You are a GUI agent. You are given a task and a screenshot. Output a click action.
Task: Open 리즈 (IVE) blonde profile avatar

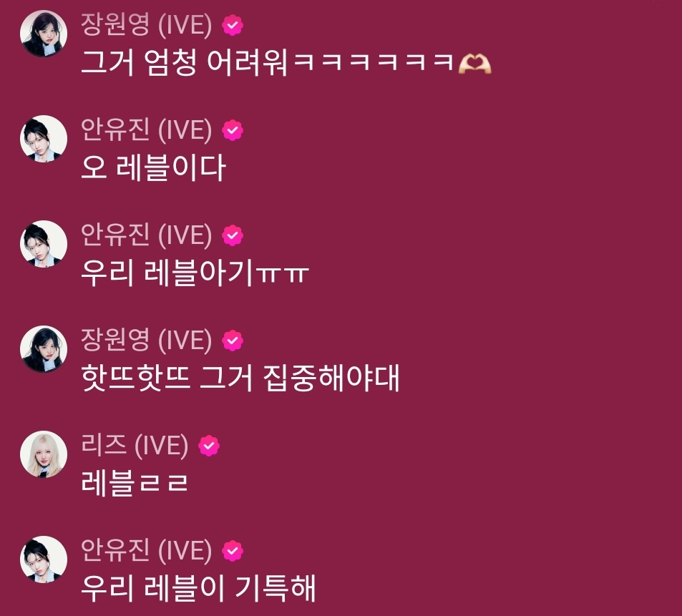44,454
